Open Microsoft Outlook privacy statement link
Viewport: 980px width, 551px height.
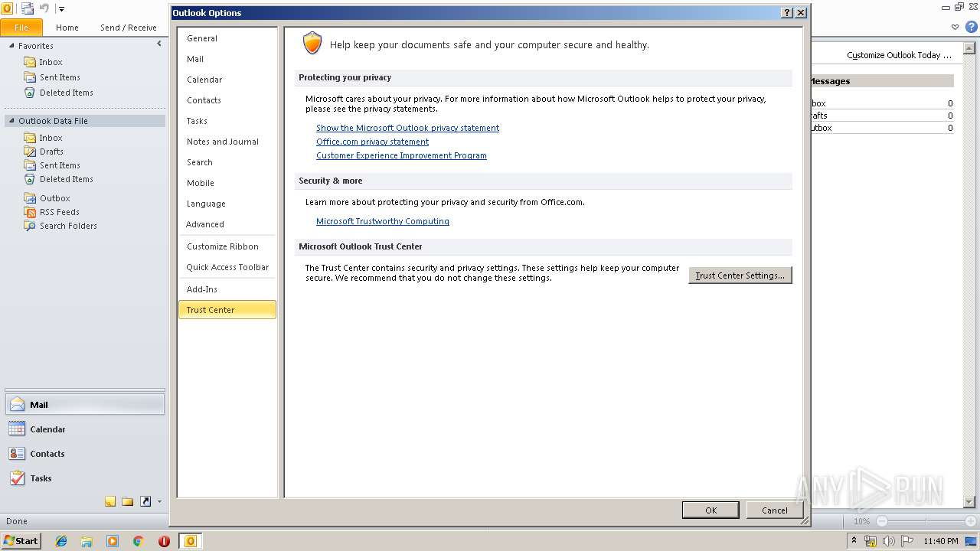click(407, 128)
